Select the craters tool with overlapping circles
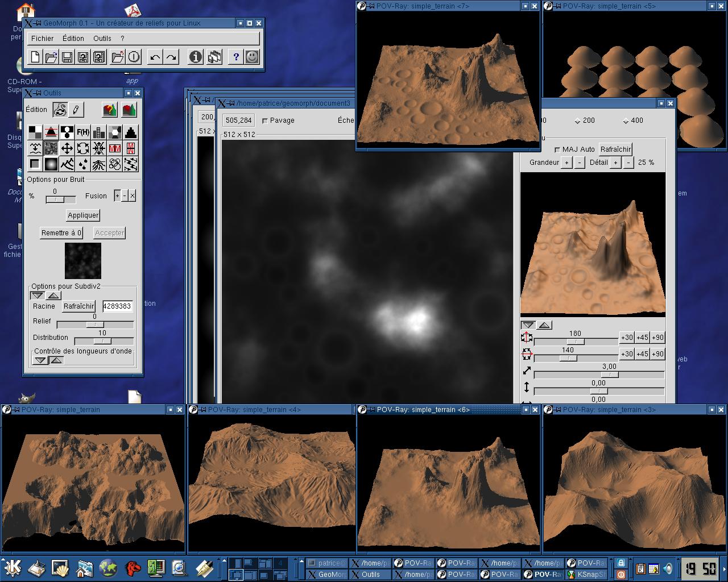 115,164
